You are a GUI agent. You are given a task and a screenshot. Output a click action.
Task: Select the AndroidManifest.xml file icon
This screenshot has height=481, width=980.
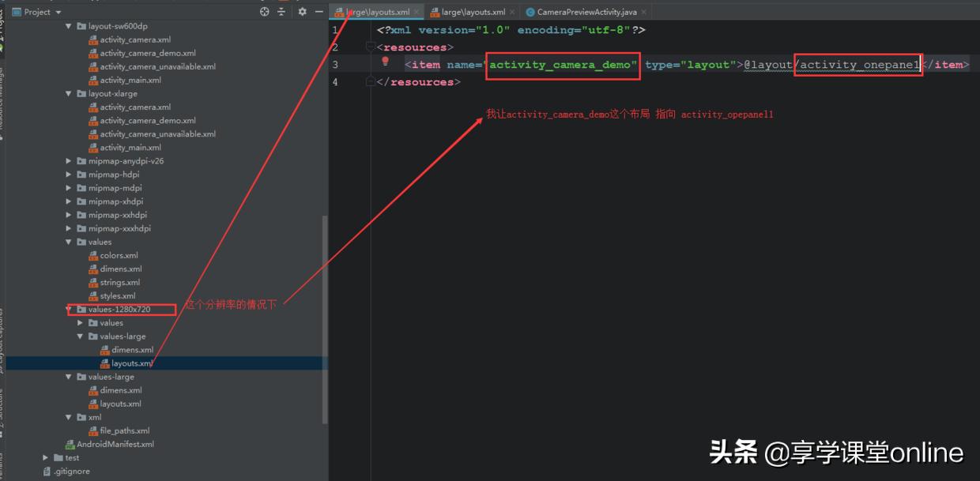(69, 443)
